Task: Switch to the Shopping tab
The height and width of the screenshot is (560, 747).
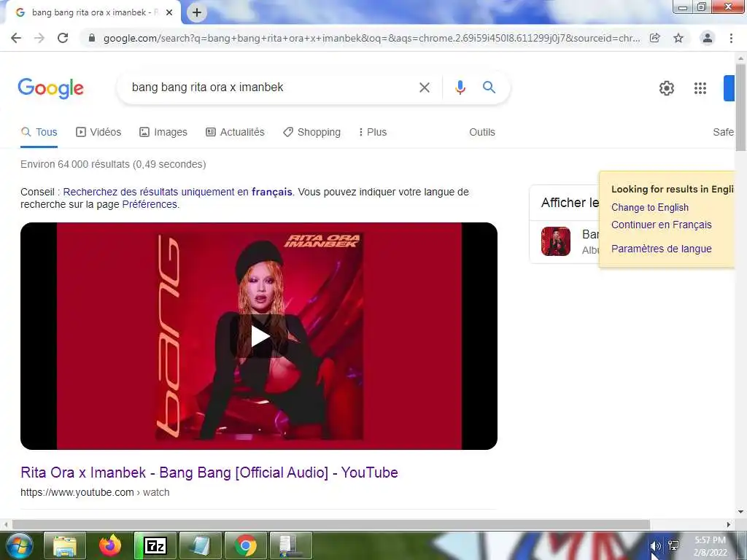Action: click(311, 133)
